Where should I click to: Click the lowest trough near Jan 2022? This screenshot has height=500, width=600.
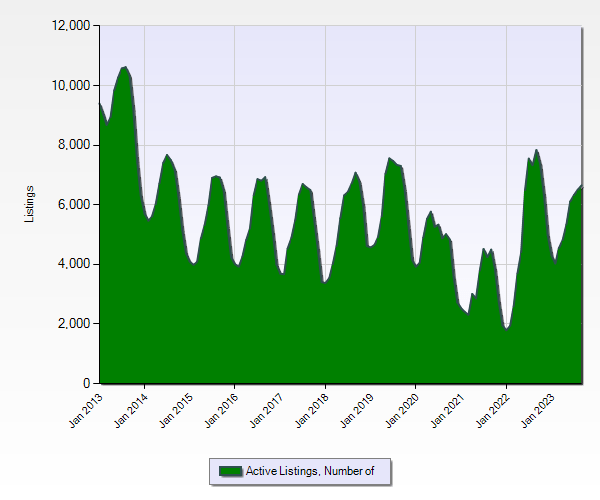[507, 328]
